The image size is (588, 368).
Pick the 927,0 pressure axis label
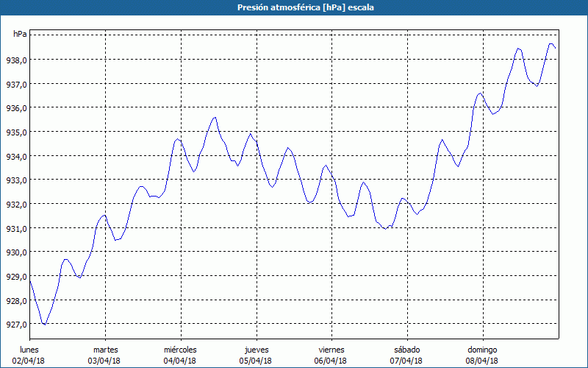point(18,325)
